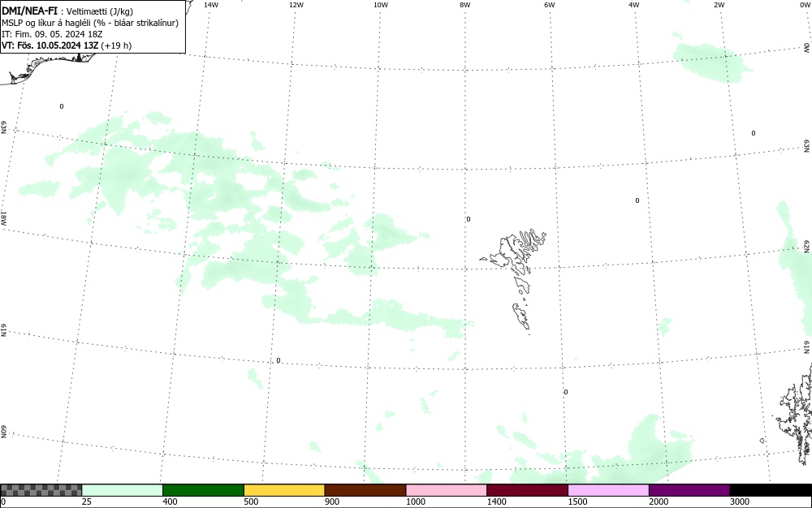Click the legend value 25
Screen dimensions: 812x508
click(87, 502)
